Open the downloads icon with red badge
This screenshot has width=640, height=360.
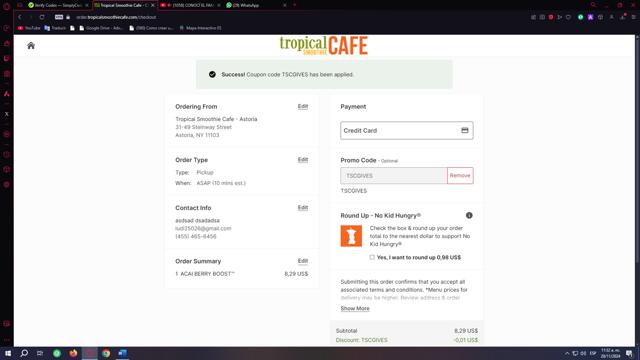pos(623,17)
